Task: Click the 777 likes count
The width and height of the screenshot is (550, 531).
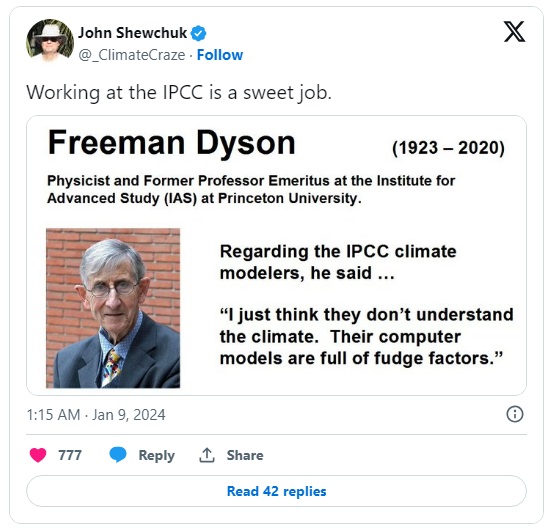Action: 70,455
